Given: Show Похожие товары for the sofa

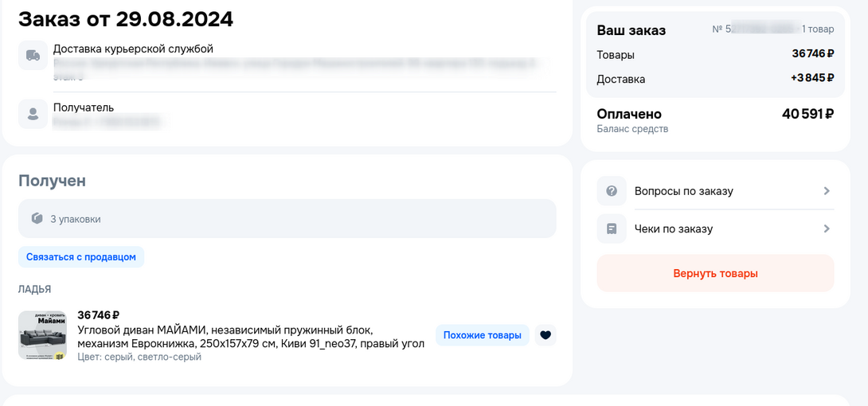Looking at the screenshot, I should click(482, 335).
